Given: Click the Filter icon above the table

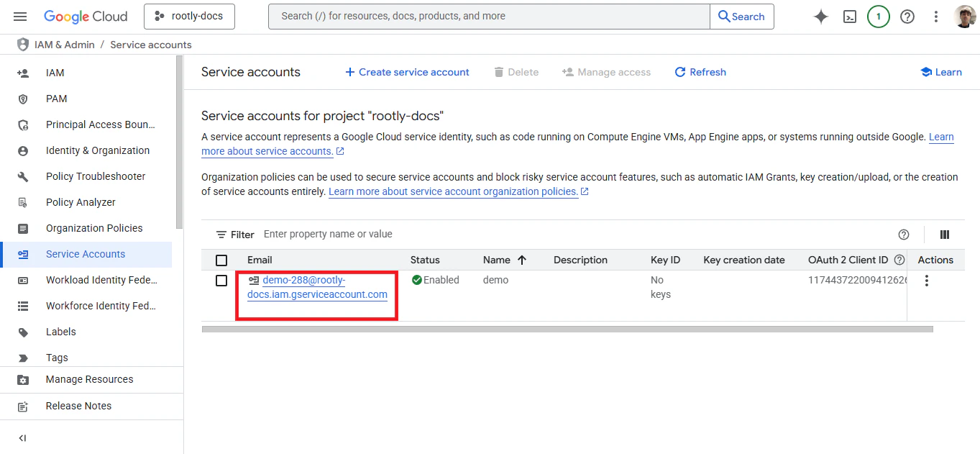Looking at the screenshot, I should click(223, 234).
